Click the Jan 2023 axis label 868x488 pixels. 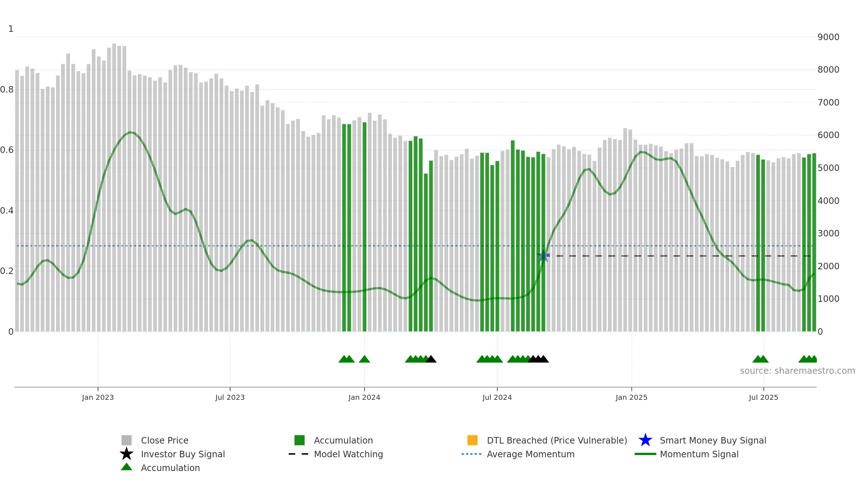coord(98,398)
